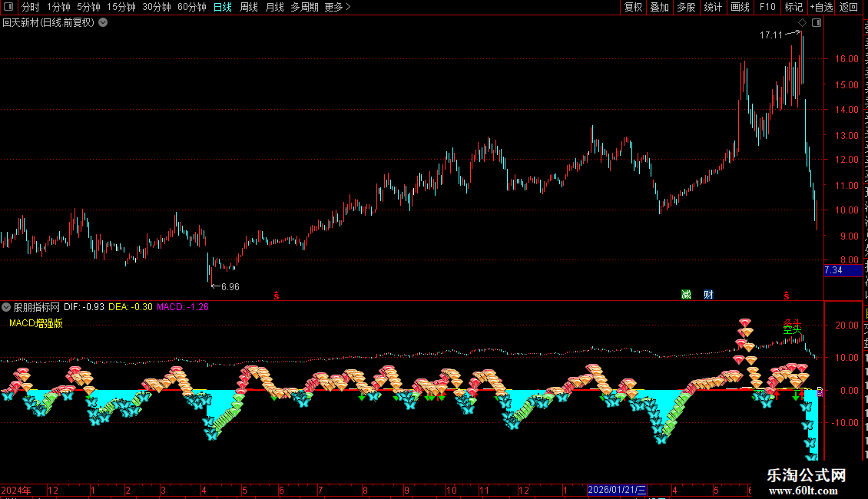Screen dimensions: 868x499
Task: Open the 统计 statistics button
Action: (713, 7)
